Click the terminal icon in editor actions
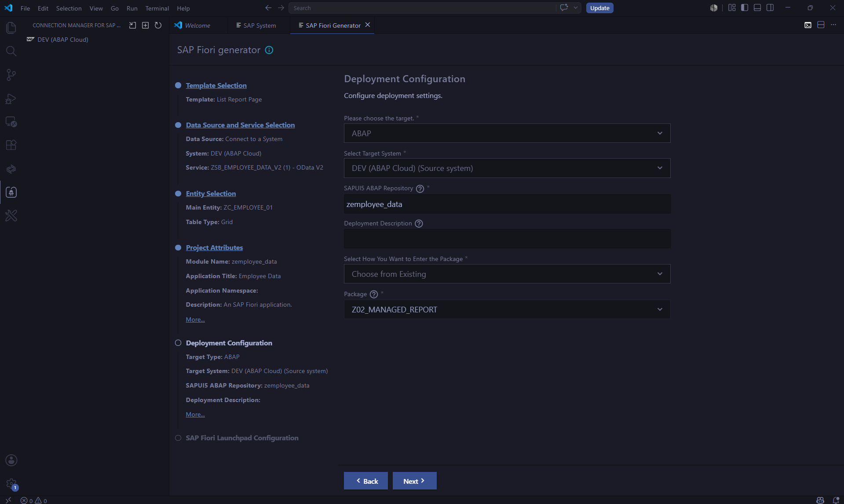The width and height of the screenshot is (844, 504). pyautogui.click(x=808, y=25)
